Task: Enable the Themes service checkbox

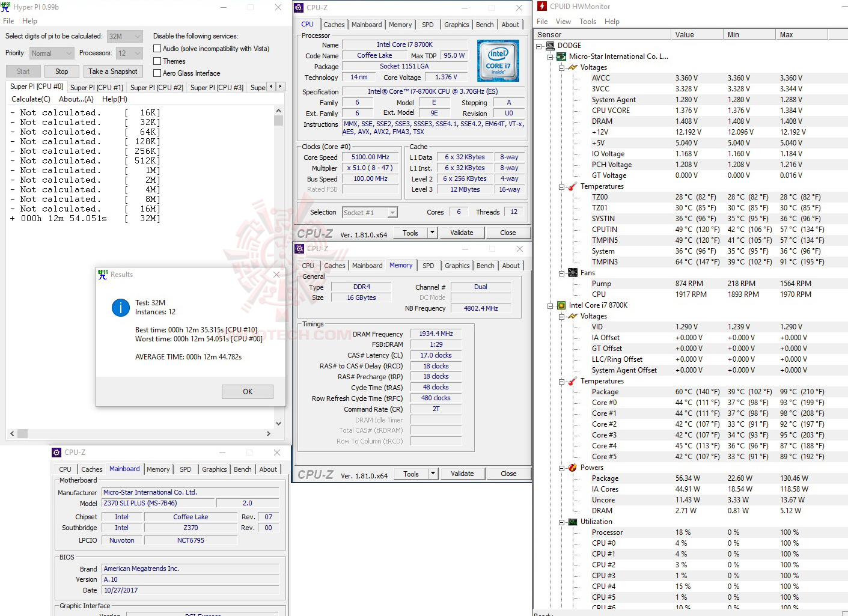Action: pos(158,61)
